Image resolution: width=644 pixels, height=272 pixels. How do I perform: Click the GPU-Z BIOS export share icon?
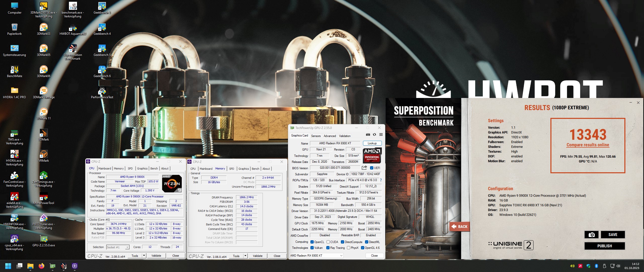(x=364, y=168)
